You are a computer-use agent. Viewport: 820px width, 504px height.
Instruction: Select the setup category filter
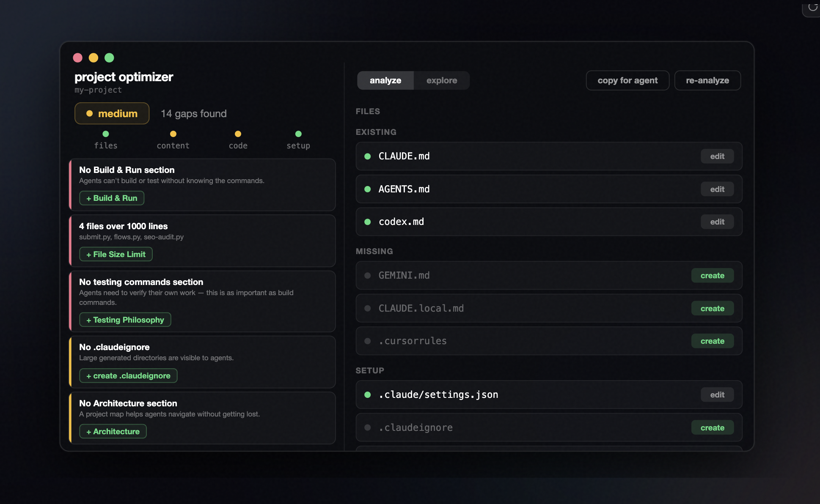(298, 140)
